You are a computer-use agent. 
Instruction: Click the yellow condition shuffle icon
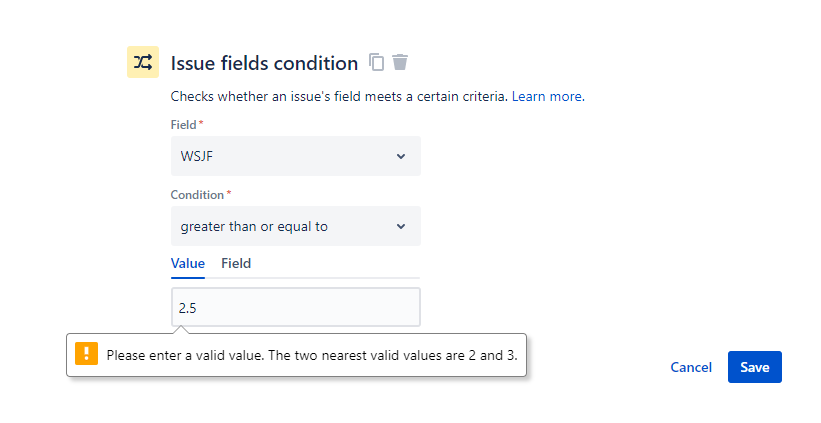[x=143, y=62]
